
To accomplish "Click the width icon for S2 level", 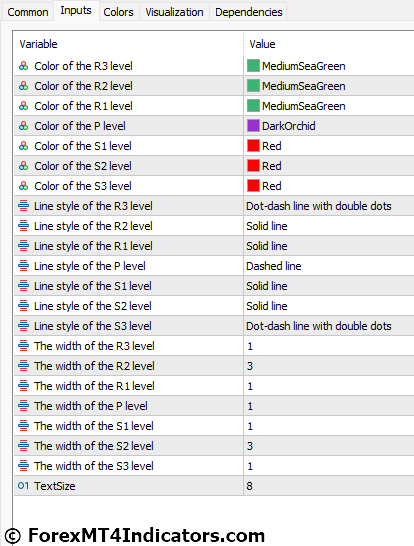I will click(24, 446).
